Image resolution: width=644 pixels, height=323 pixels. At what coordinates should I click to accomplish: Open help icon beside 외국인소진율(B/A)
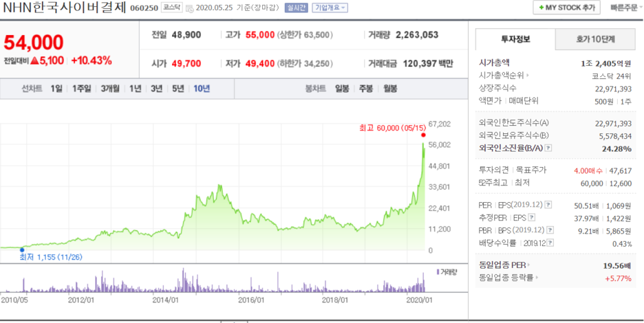(x=548, y=148)
